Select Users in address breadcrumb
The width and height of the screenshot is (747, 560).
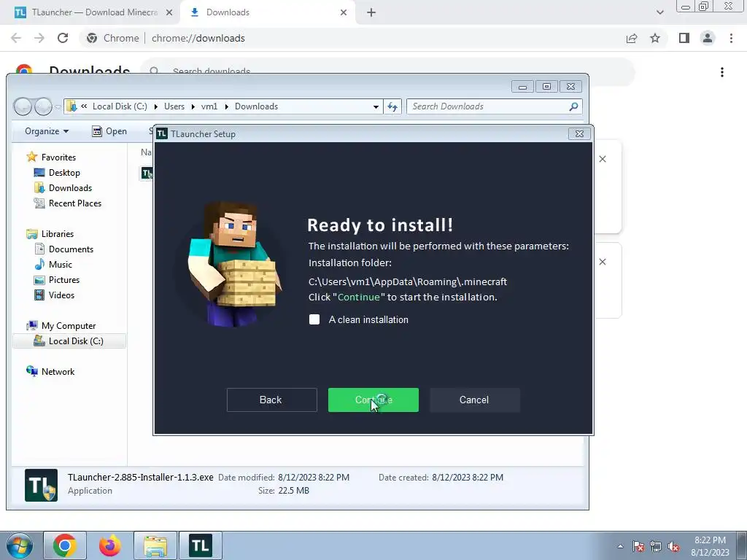(174, 106)
